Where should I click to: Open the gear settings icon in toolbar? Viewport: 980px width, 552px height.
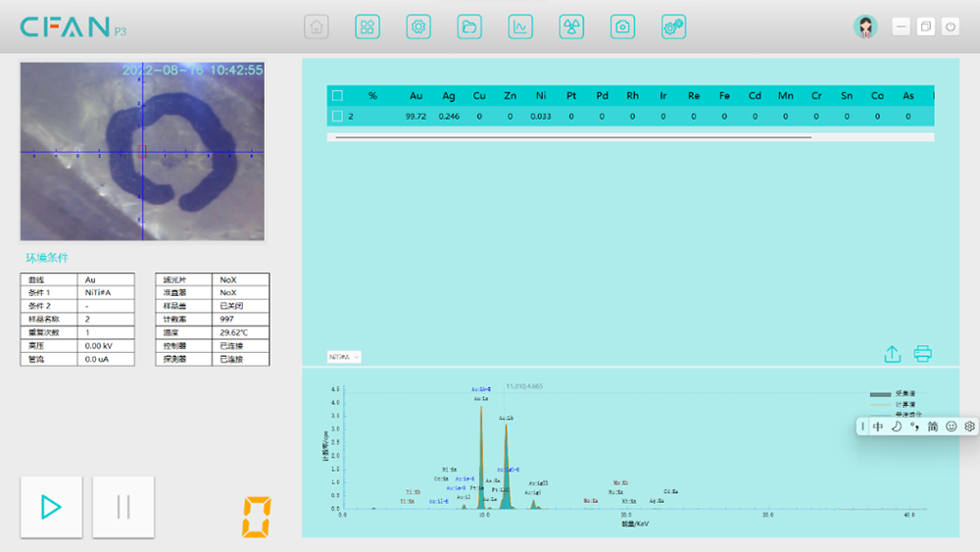coord(418,27)
